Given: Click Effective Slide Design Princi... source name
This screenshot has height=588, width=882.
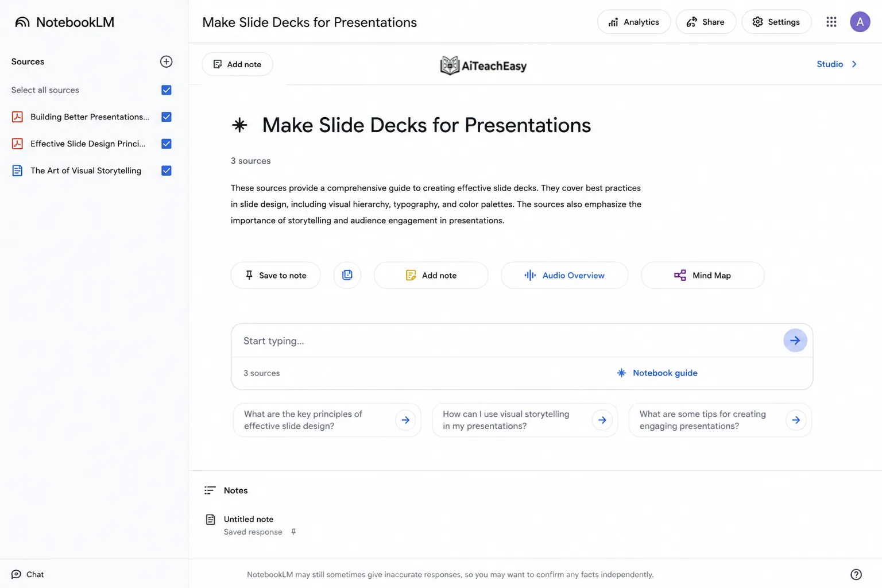Looking at the screenshot, I should click(88, 144).
